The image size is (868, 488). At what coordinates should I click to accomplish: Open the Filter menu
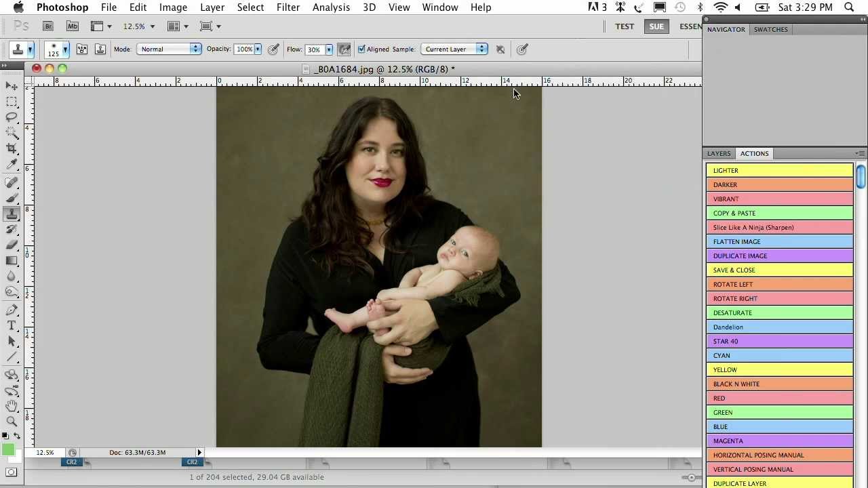pos(288,7)
